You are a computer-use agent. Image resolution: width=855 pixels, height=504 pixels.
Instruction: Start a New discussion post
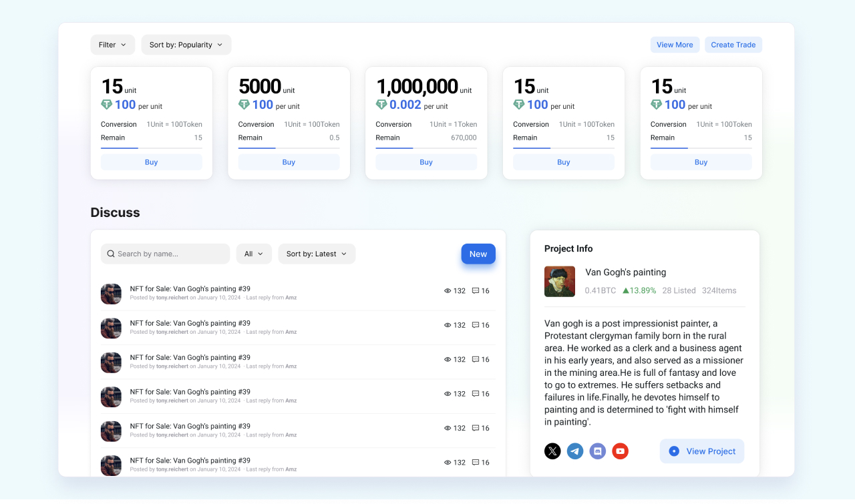pos(478,254)
